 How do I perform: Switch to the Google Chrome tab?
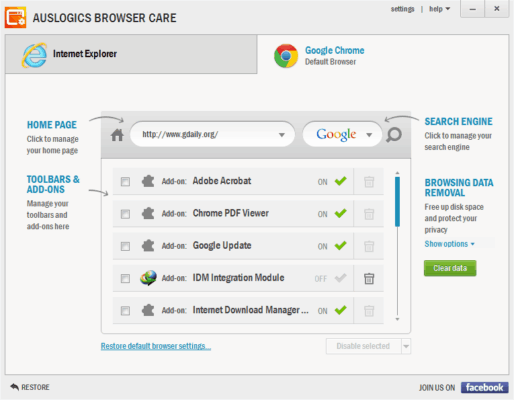[x=383, y=54]
